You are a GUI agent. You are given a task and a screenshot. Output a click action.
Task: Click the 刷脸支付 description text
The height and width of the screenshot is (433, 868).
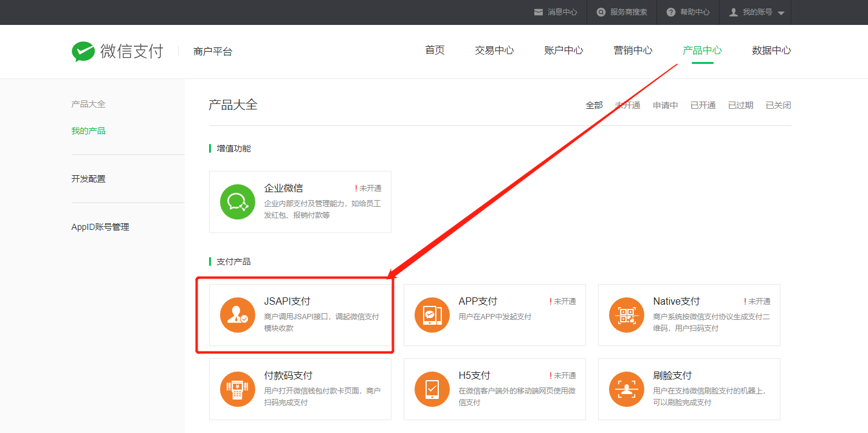pyautogui.click(x=709, y=397)
